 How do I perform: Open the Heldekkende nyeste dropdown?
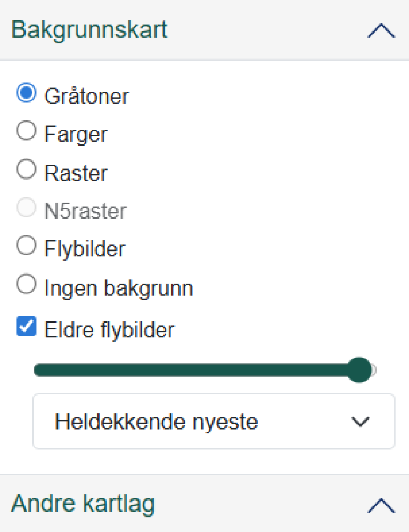click(214, 422)
